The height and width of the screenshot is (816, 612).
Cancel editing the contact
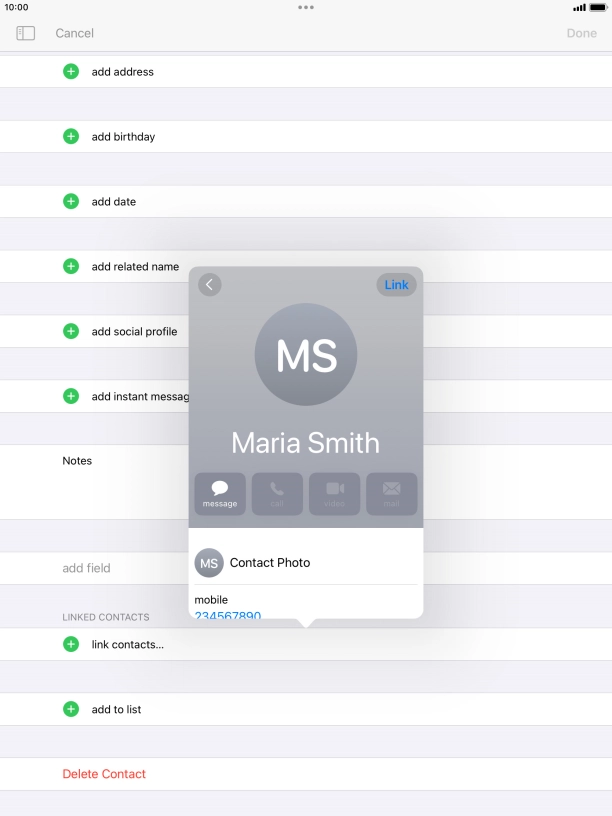(74, 33)
